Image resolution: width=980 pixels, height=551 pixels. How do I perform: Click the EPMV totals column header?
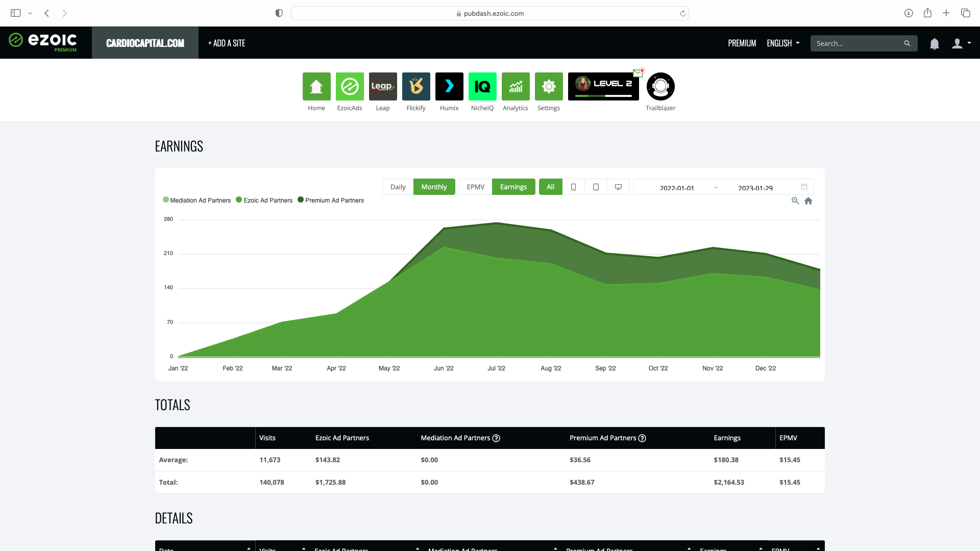coord(788,438)
